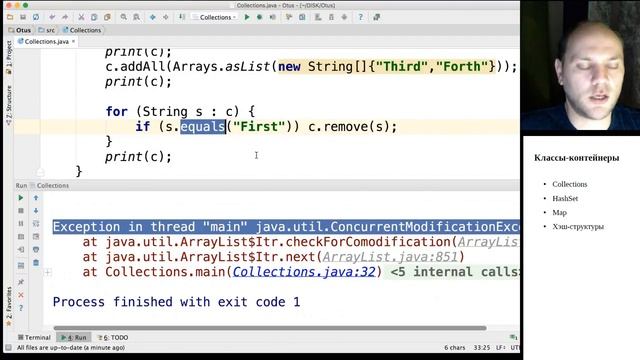This screenshot has width=640, height=360.
Task: Click the Pause output icon in Run panel
Action: [21, 224]
